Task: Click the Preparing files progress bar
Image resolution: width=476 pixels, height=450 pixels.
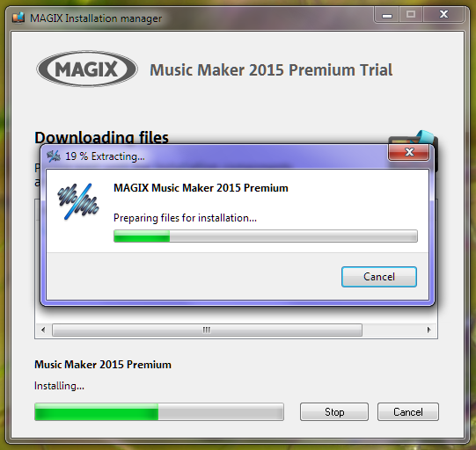Action: tap(266, 236)
